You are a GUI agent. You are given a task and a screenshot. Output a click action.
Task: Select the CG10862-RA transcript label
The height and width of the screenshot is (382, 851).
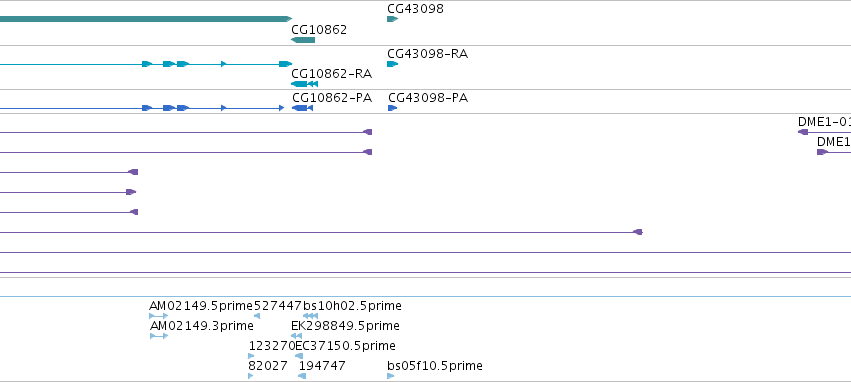pos(332,74)
